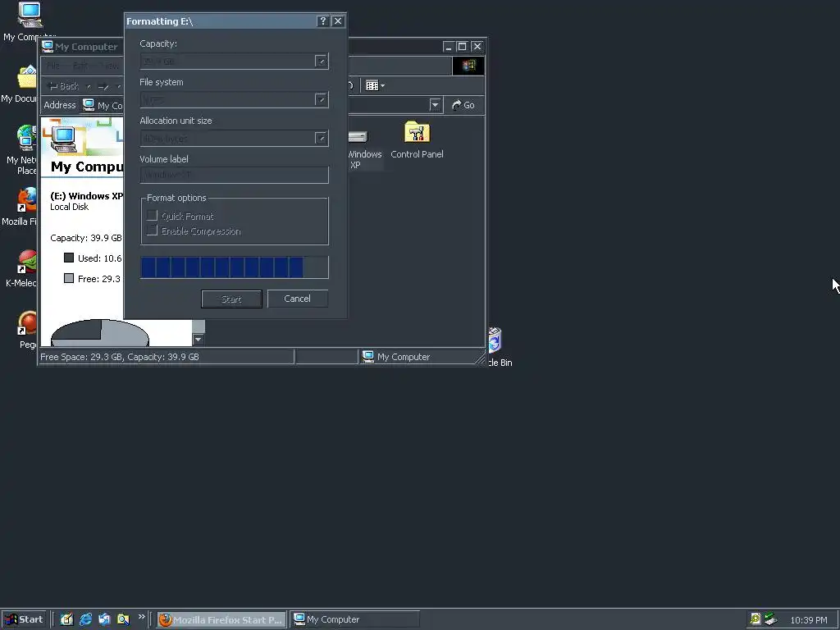Screen dimensions: 840x630
Task: Open the Recycle Bin desktop icon
Action: point(495,340)
